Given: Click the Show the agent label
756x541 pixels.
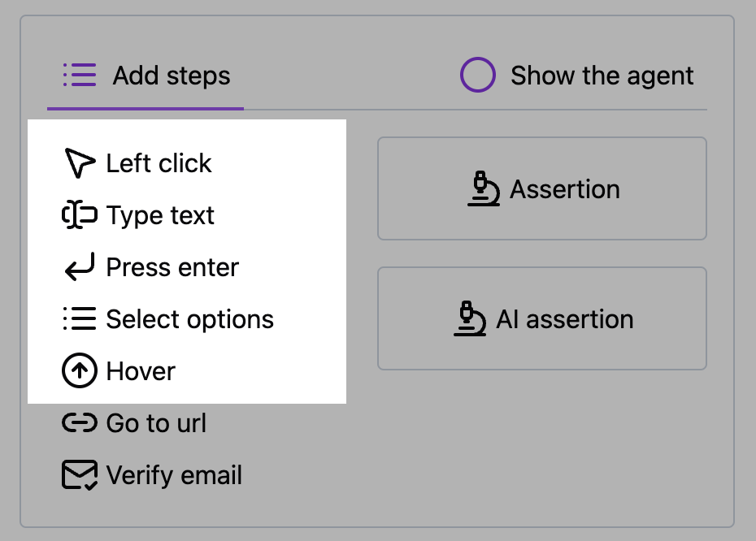Looking at the screenshot, I should pyautogui.click(x=602, y=76).
